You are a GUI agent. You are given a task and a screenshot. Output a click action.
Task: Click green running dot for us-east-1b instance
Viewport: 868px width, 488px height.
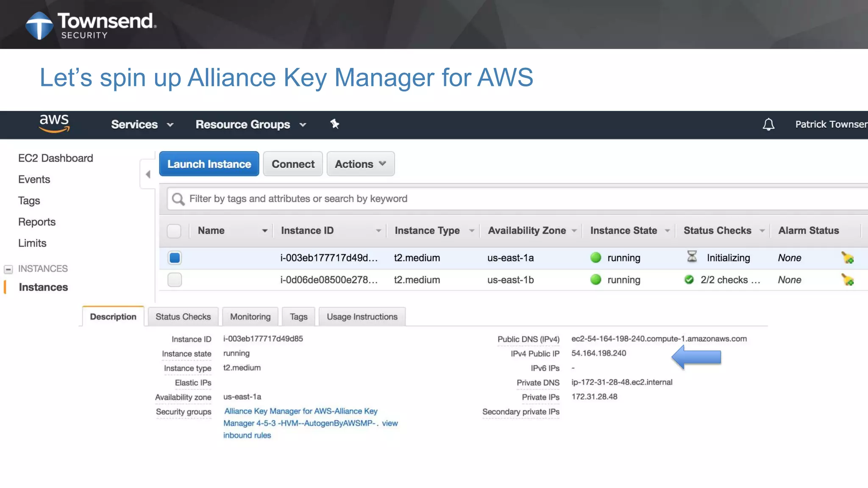595,280
